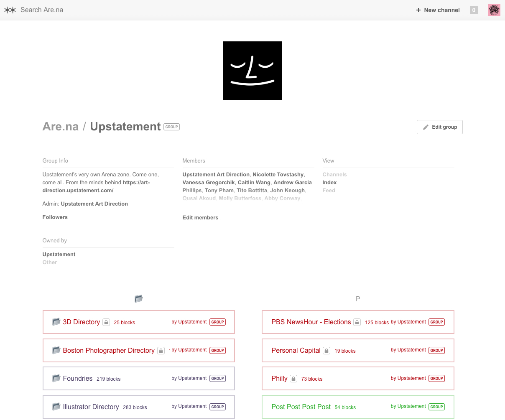Filter Owned by Other
505x420 pixels.
pyautogui.click(x=50, y=262)
